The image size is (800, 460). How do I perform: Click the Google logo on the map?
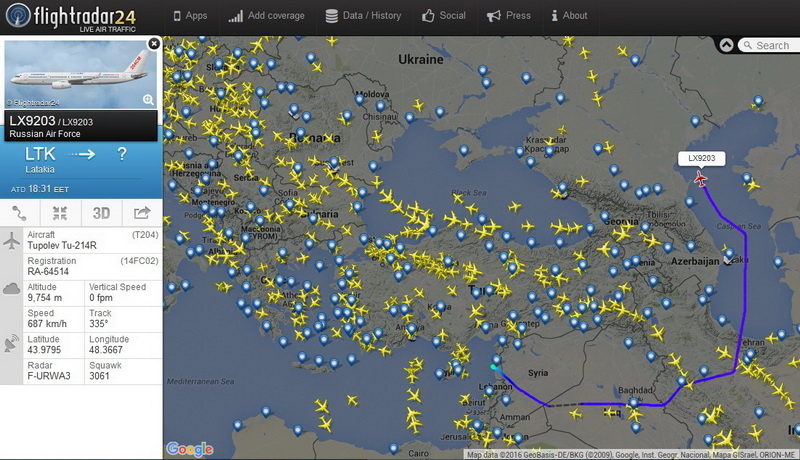189,449
